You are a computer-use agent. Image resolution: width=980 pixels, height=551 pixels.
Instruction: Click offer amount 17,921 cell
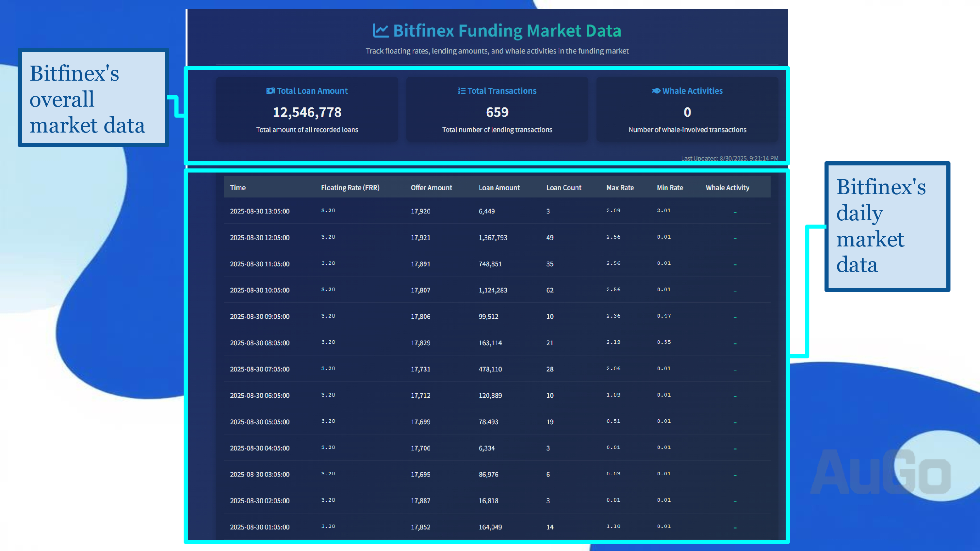pyautogui.click(x=420, y=237)
